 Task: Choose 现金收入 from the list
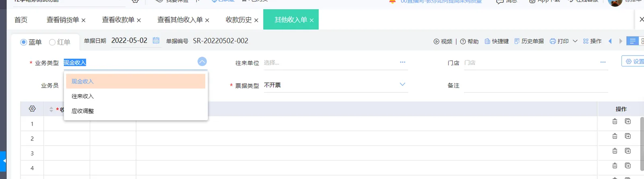pos(136,81)
